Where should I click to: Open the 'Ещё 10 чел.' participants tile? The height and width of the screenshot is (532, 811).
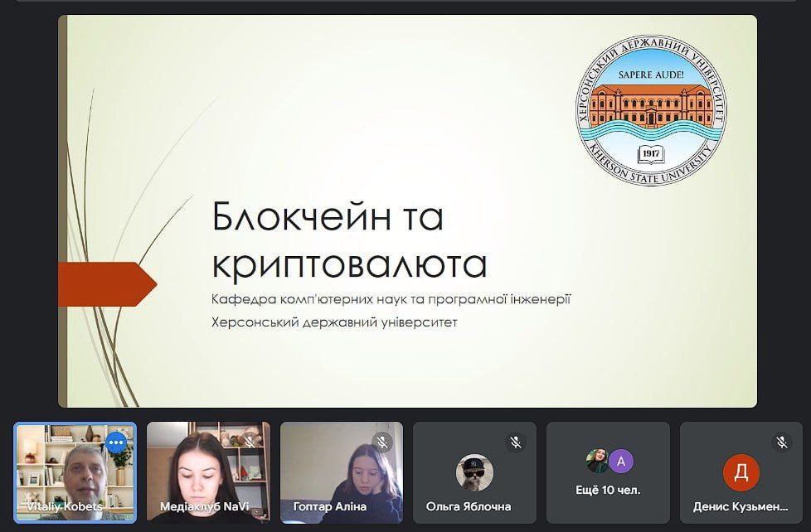coord(609,472)
